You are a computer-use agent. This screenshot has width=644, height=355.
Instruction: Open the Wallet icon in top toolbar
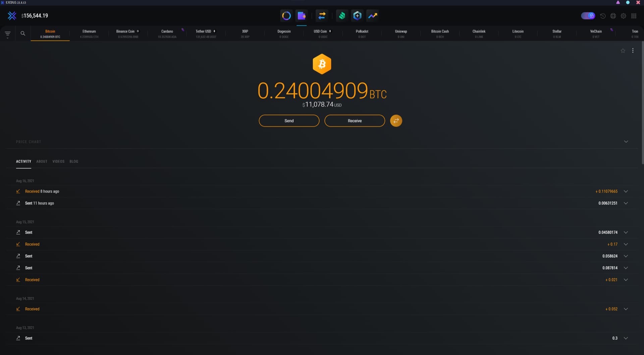pyautogui.click(x=302, y=16)
